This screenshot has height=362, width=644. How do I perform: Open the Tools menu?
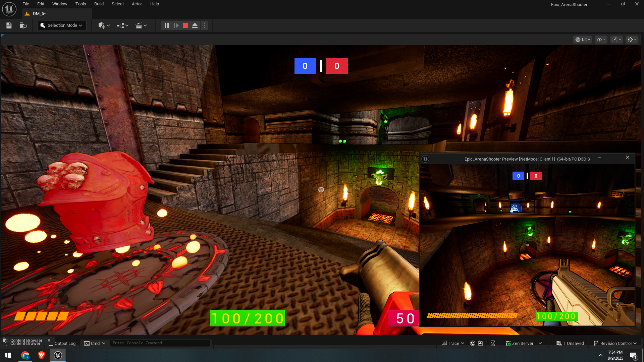(x=81, y=4)
